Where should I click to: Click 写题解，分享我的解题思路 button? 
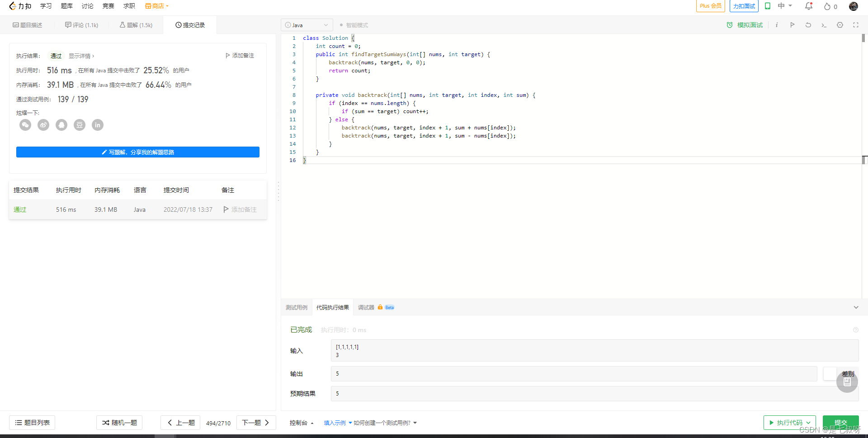(x=137, y=152)
